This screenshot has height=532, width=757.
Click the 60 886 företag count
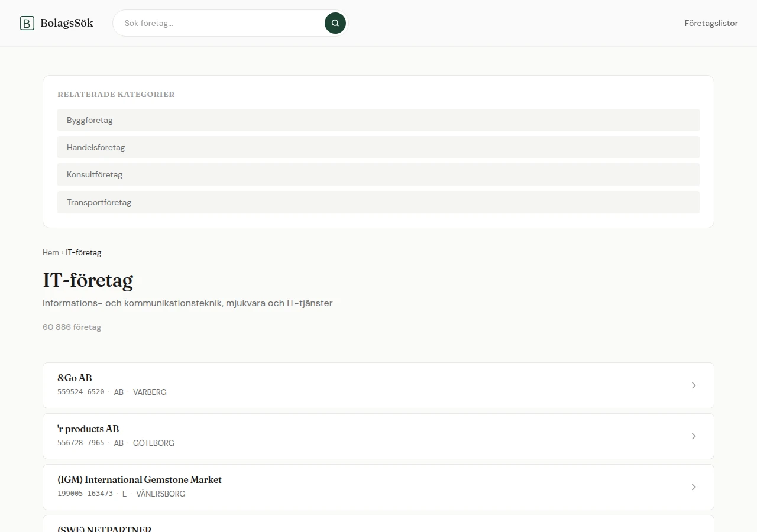72,327
